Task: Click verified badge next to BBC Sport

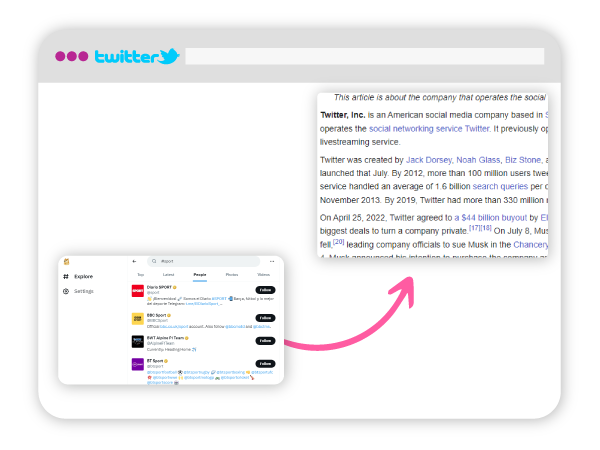Action: (x=169, y=315)
